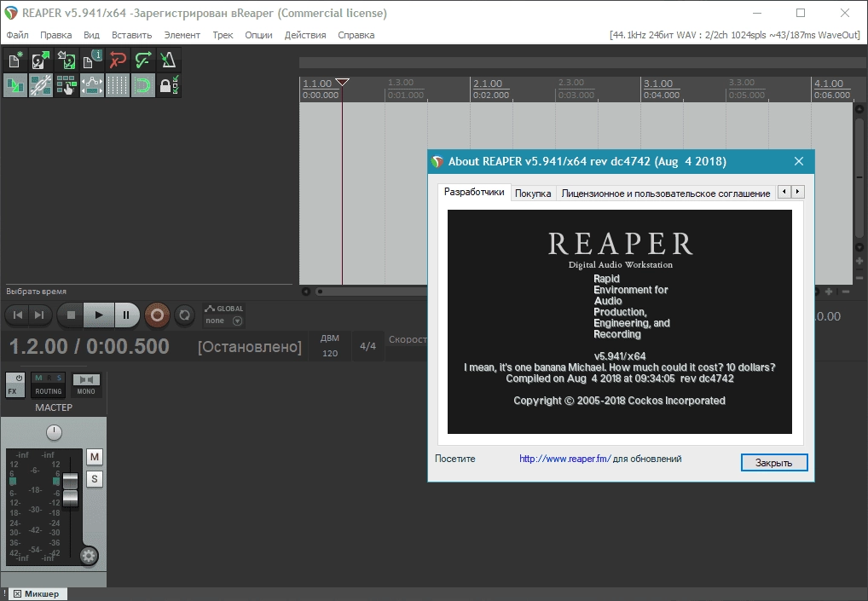The height and width of the screenshot is (601, 868).
Task: Toggle master MONO button
Action: point(86,384)
